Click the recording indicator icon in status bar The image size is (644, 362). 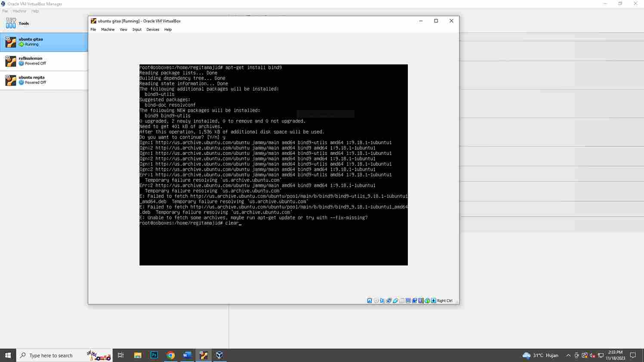tap(415, 301)
